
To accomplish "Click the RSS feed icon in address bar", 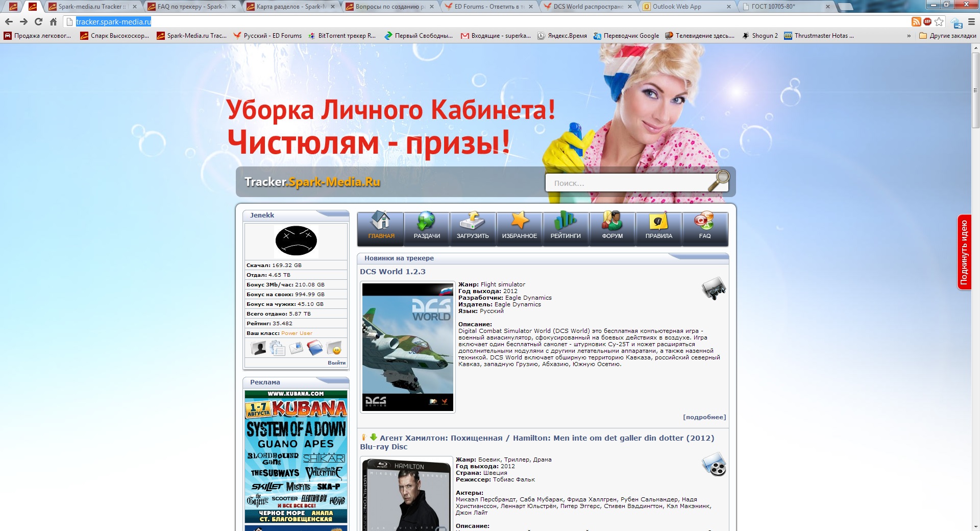I will pos(916,21).
